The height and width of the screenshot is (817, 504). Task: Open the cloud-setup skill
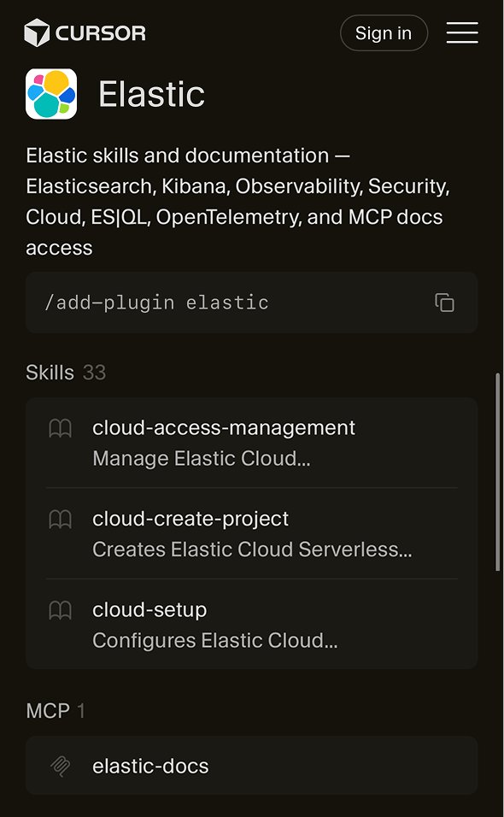pyautogui.click(x=251, y=624)
